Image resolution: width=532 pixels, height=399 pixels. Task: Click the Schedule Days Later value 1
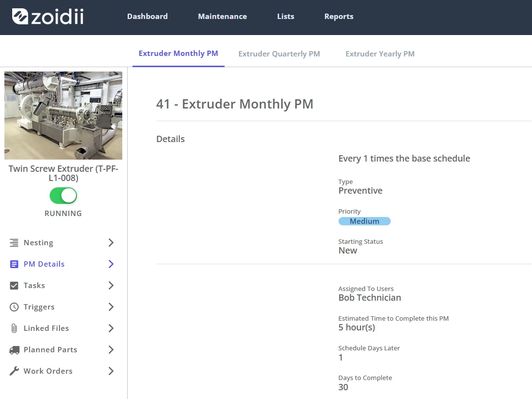click(x=341, y=357)
